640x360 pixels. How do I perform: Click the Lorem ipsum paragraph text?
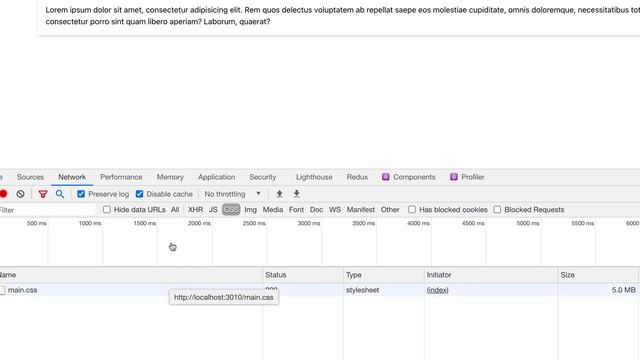[343, 16]
